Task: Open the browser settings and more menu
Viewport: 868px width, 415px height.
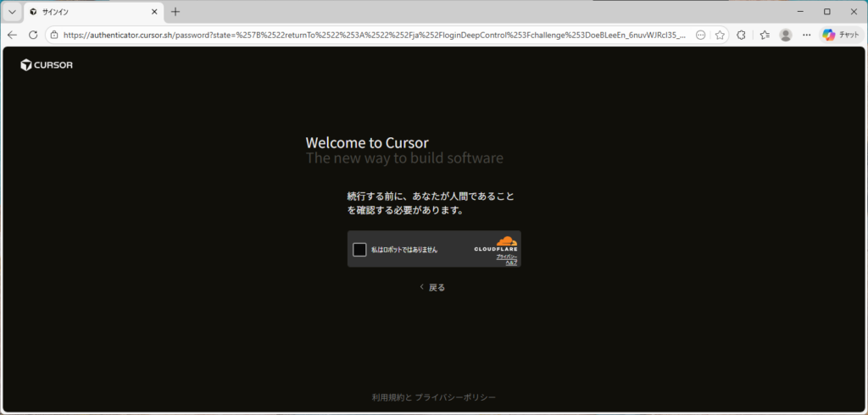Action: 806,35
